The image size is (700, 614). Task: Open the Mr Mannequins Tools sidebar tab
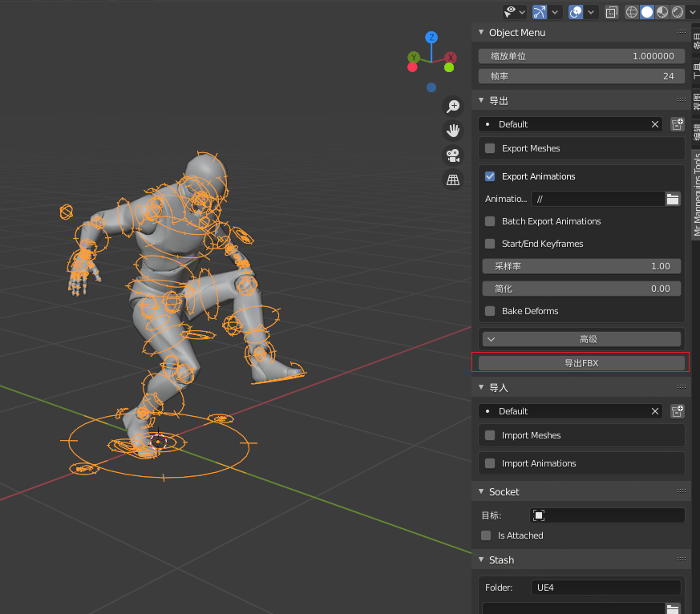click(x=696, y=195)
